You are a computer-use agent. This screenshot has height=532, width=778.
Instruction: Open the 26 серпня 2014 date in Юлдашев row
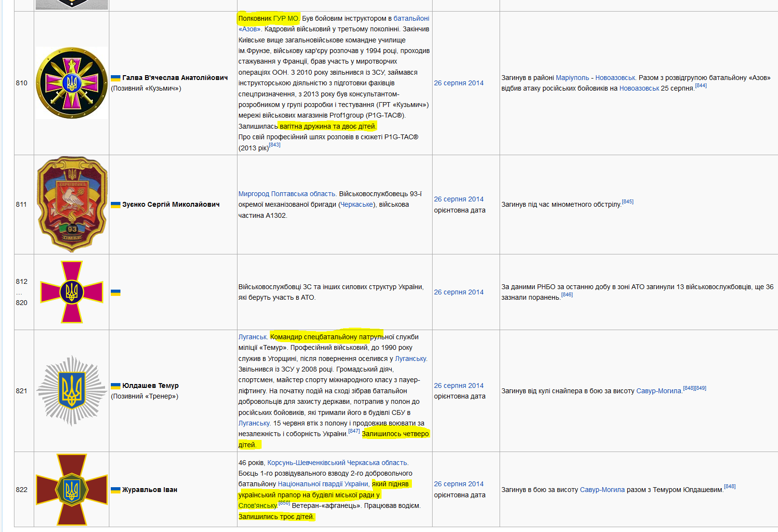pos(459,386)
